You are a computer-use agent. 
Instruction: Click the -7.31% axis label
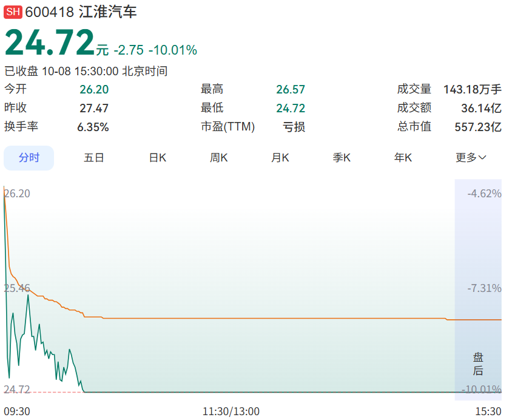[484, 288]
